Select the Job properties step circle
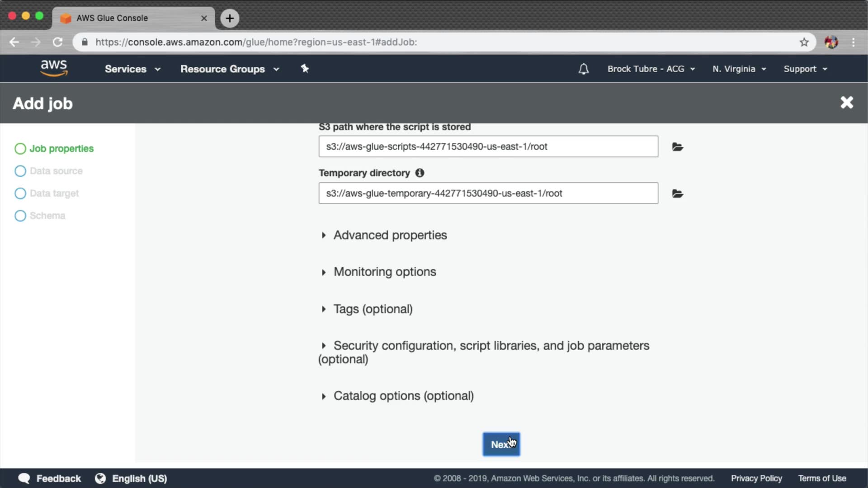868x488 pixels. [20, 149]
